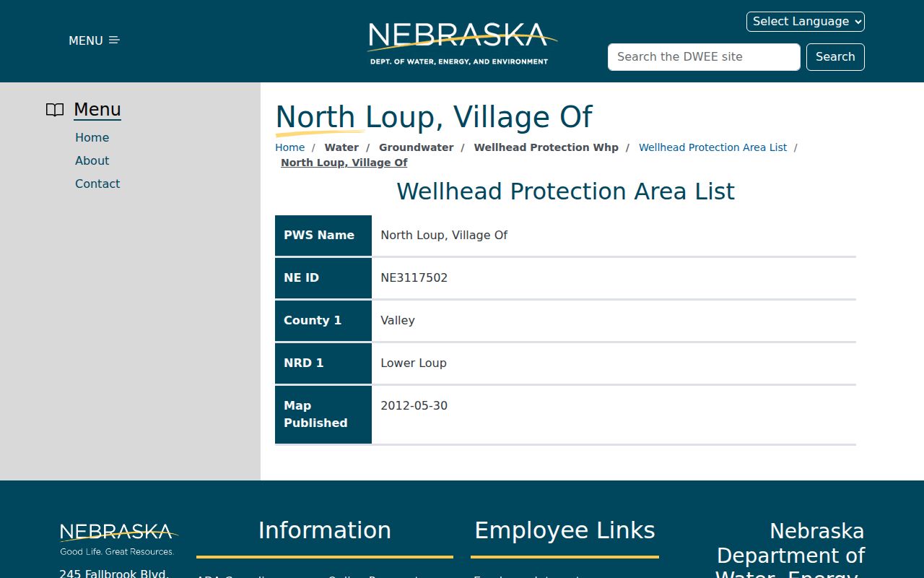Select the County 1 row label
Screen dimensions: 924x578
(x=323, y=320)
